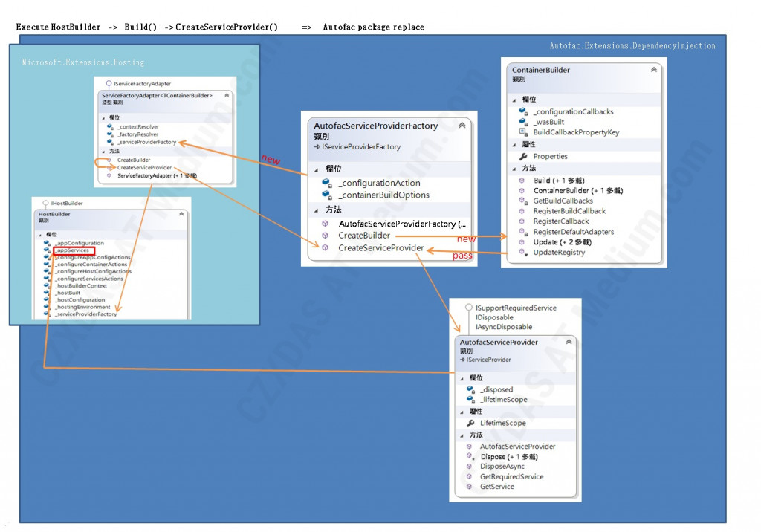Select RegisterBuildCallback method in ContainerBuilder
Viewport: 761px width, 532px height.
(569, 211)
